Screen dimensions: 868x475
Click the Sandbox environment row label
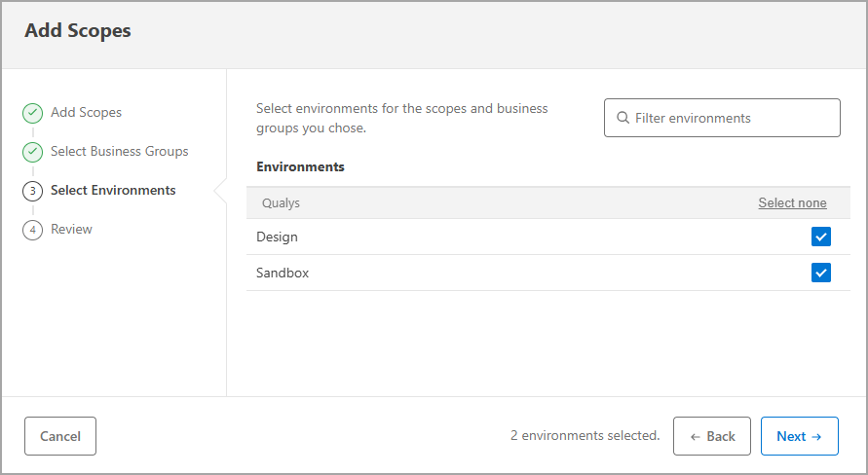tap(283, 273)
